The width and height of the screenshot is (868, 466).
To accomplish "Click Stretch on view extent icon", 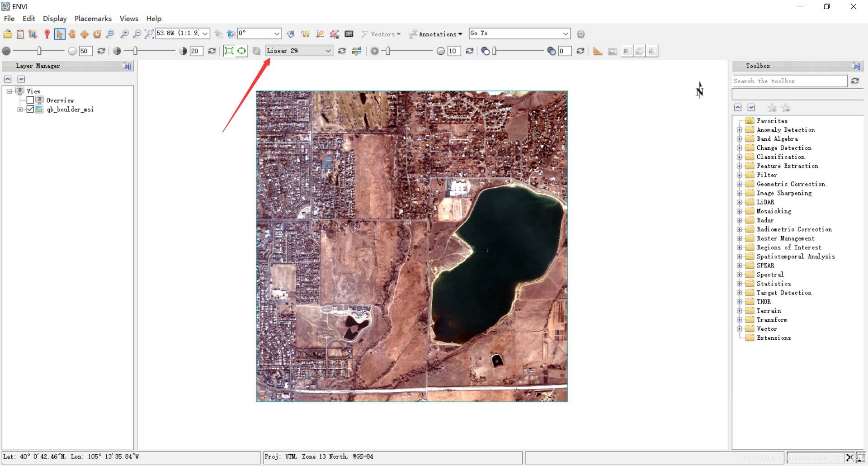I will tap(242, 51).
